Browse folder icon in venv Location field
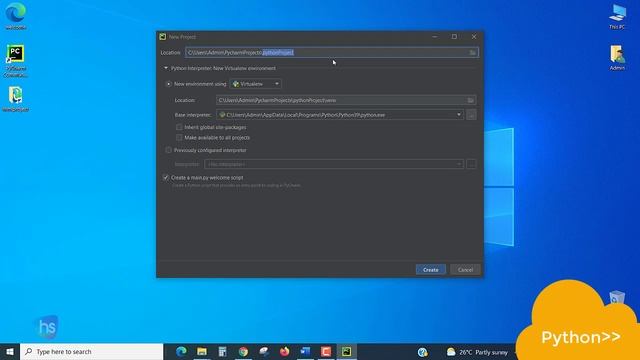This screenshot has height=360, width=640. click(471, 100)
